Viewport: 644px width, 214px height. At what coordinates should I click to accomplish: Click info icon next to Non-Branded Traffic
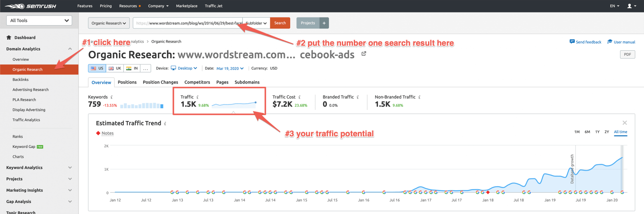tap(419, 97)
